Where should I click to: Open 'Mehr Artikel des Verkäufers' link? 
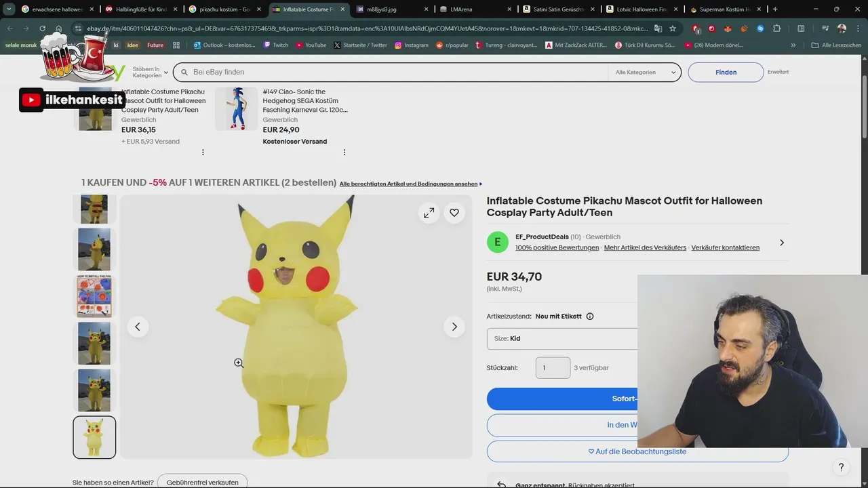click(x=645, y=247)
